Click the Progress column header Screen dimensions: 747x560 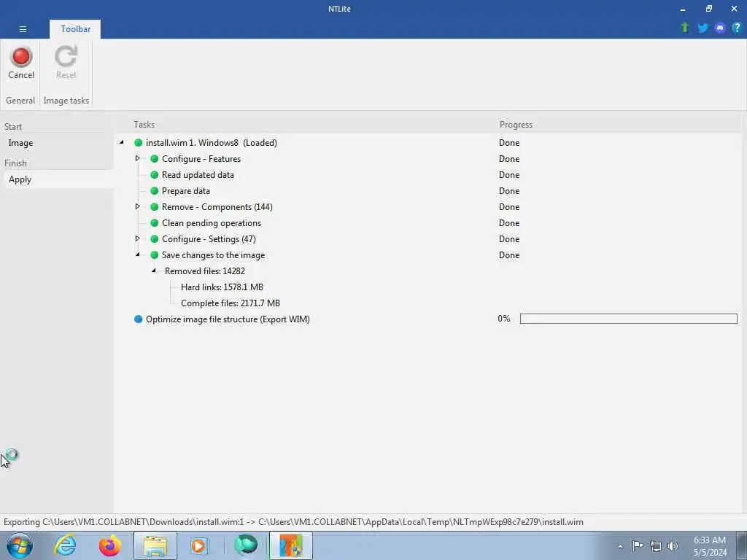(x=516, y=125)
